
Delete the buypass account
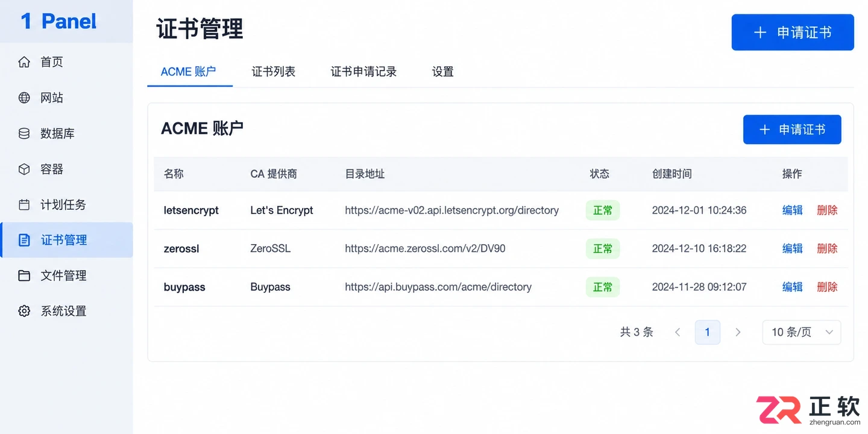[827, 287]
